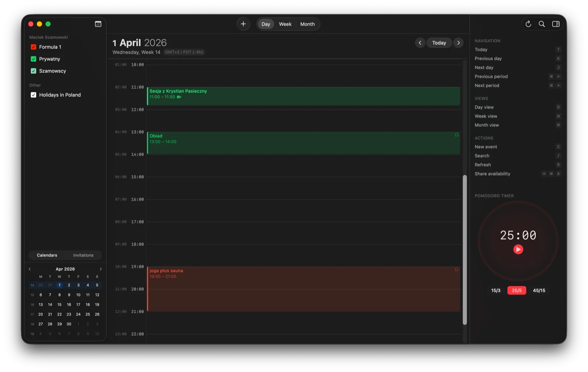The width and height of the screenshot is (588, 372).
Task: Toggle the right sidebar panel icon
Action: coord(556,24)
